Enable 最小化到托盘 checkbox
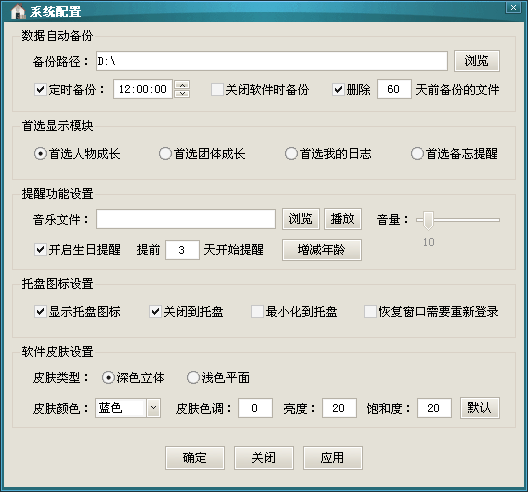This screenshot has width=528, height=492. tap(257, 311)
